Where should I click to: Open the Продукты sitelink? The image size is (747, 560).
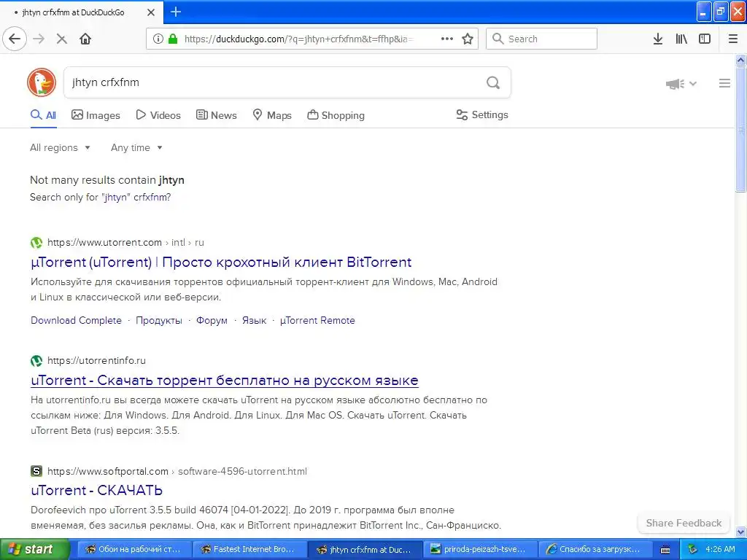[159, 321]
